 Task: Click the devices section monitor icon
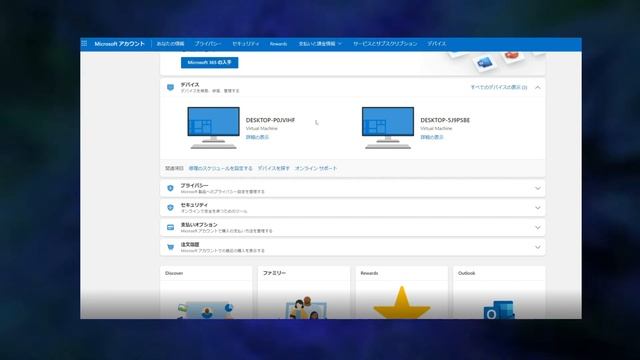[x=170, y=87]
